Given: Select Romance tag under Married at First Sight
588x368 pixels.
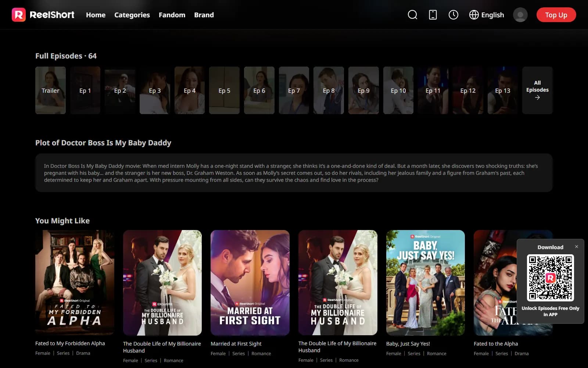Looking at the screenshot, I should coord(261,354).
